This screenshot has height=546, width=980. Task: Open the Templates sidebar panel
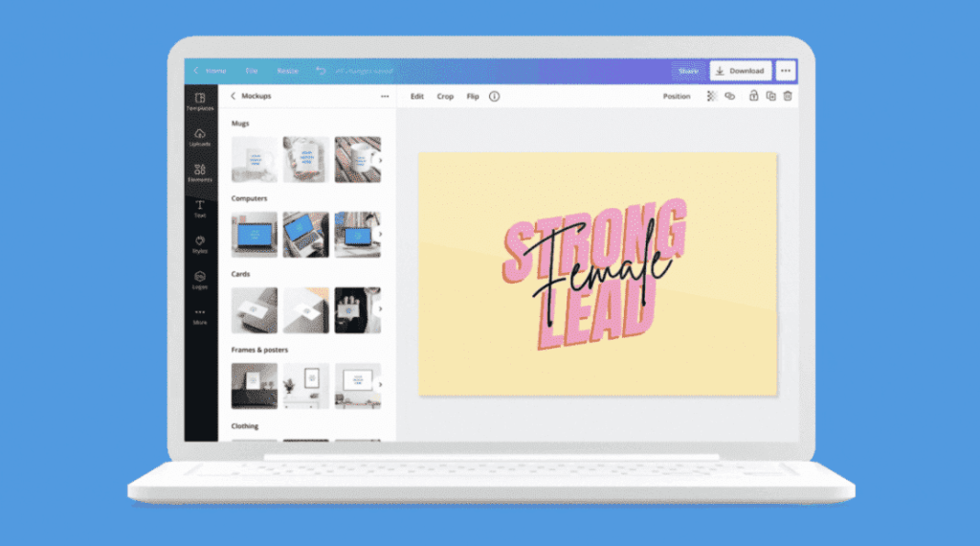(200, 102)
